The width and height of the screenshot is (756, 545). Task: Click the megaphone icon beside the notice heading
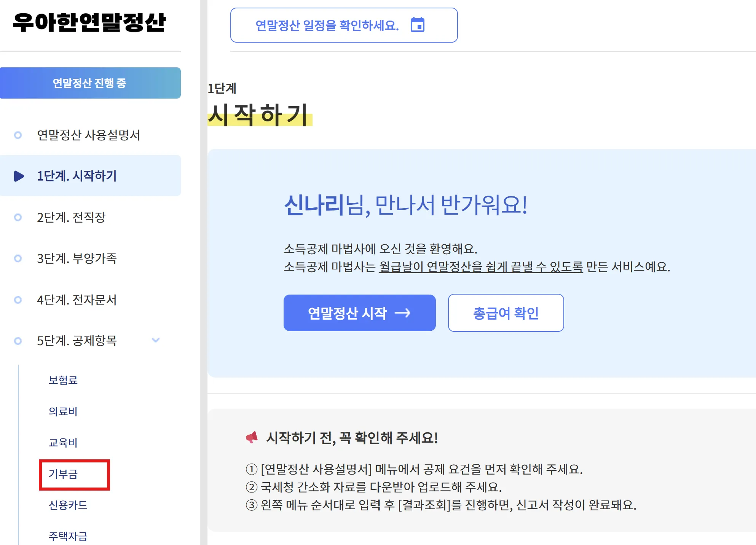252,437
